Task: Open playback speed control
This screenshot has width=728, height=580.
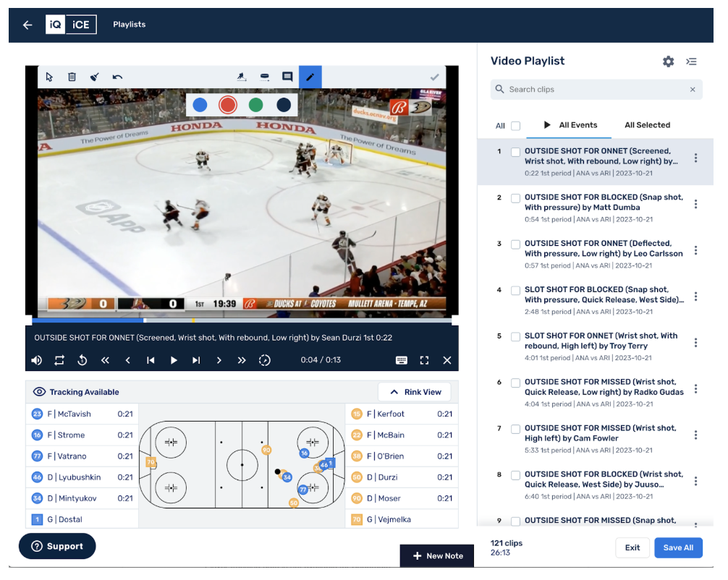Action: click(265, 361)
